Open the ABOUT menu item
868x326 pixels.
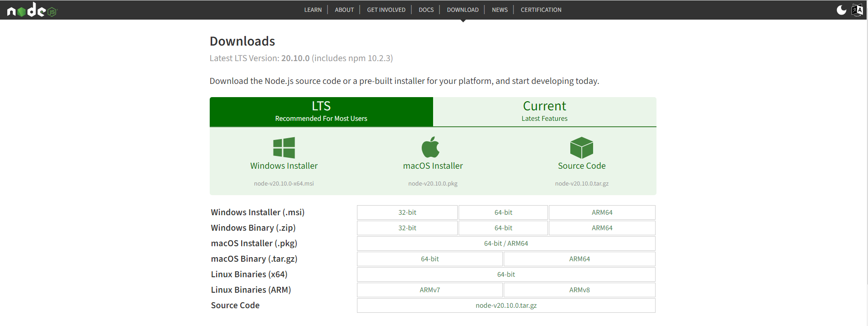pos(344,10)
